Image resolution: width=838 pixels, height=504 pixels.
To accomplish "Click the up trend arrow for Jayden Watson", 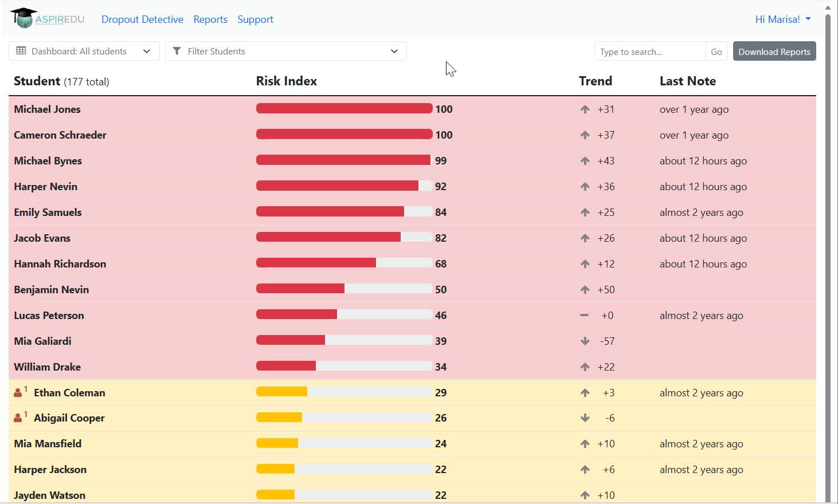I will (x=585, y=495).
